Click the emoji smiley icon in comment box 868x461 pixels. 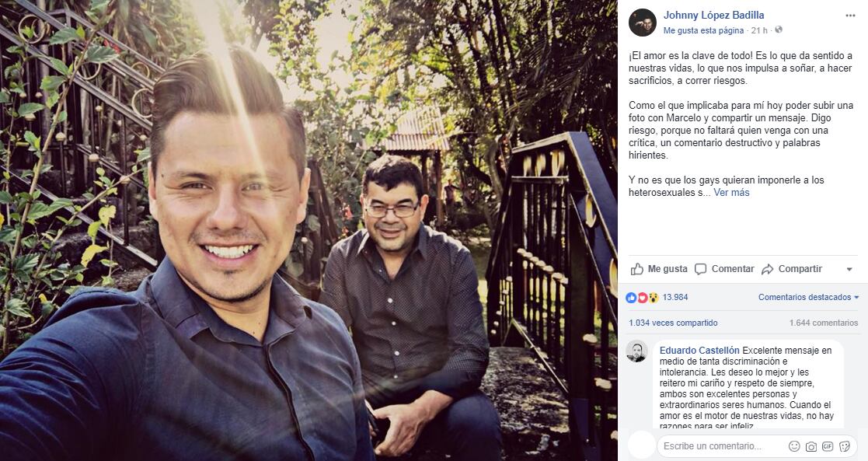pos(794,446)
